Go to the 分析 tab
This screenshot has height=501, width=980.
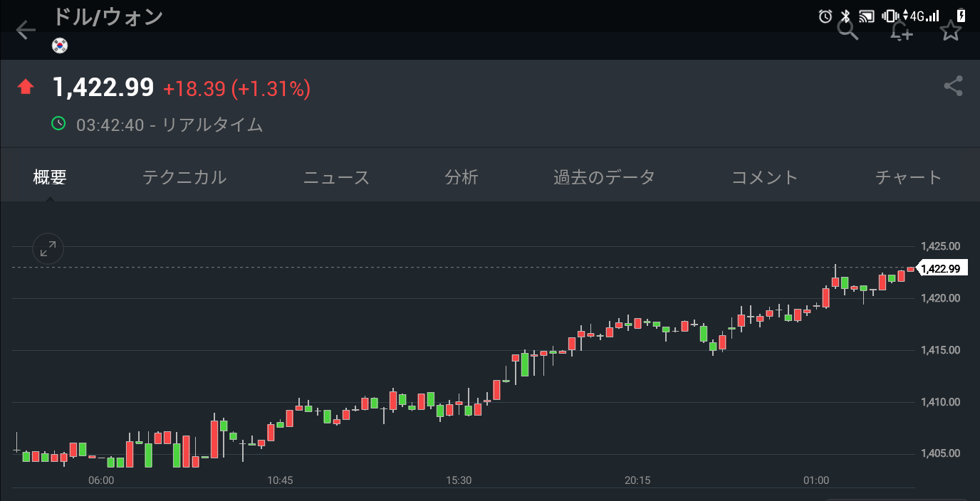(x=462, y=177)
